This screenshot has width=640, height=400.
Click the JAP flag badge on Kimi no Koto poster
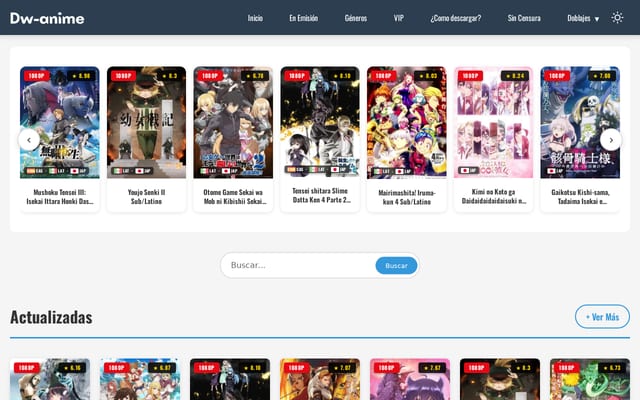(469, 171)
